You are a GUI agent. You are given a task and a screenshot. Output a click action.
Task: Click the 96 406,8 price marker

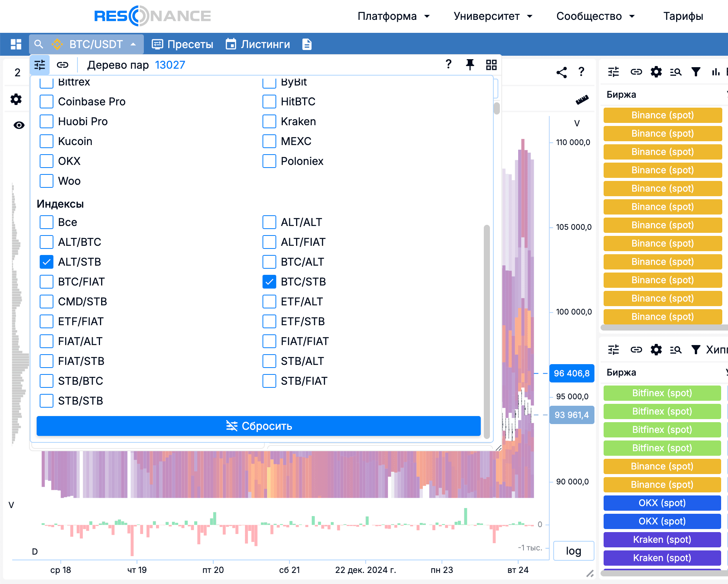tap(572, 373)
